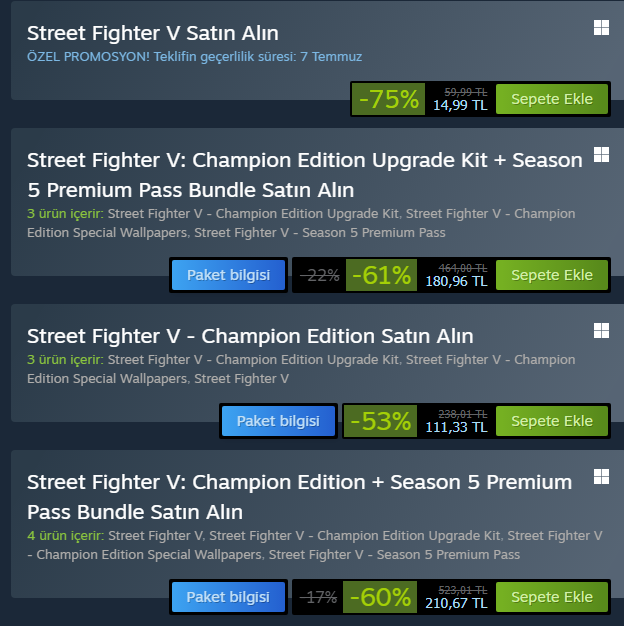Click Windows icon on Premium Pass Bundle row
Screen dimensions: 624x626
pyautogui.click(x=601, y=476)
